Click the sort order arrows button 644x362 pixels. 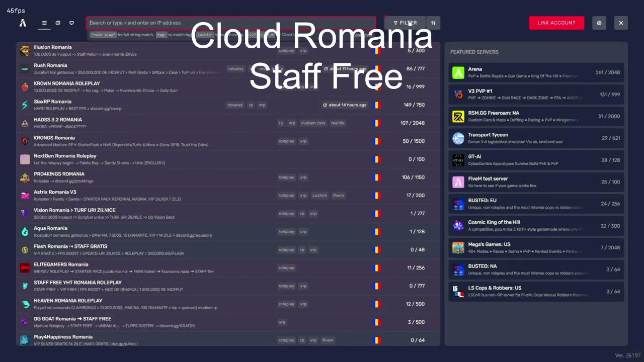pos(433,23)
